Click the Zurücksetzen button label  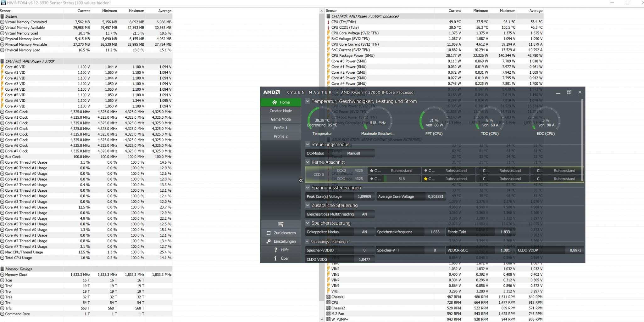point(285,233)
